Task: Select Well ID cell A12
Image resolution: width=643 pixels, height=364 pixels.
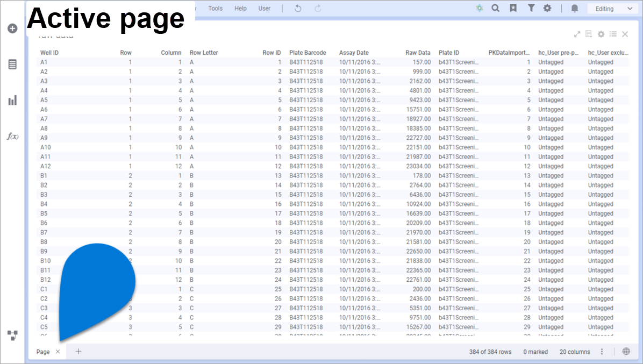Action: coord(46,166)
